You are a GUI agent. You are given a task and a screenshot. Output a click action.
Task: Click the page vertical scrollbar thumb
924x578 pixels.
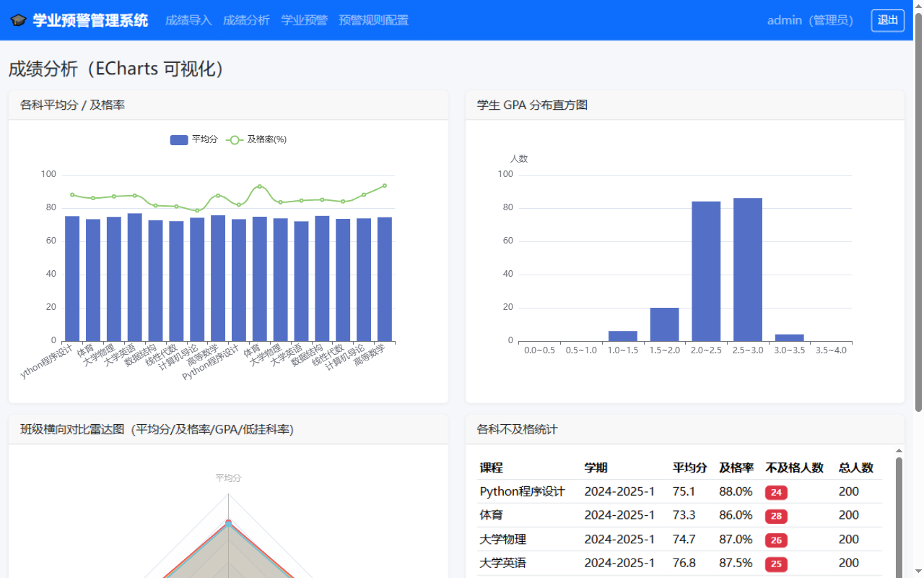pos(918,212)
